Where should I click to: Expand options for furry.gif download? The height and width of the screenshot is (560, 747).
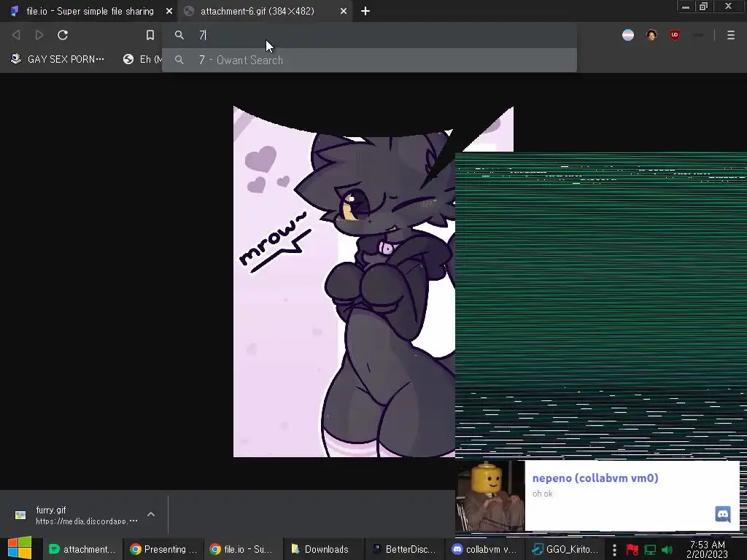tap(151, 514)
